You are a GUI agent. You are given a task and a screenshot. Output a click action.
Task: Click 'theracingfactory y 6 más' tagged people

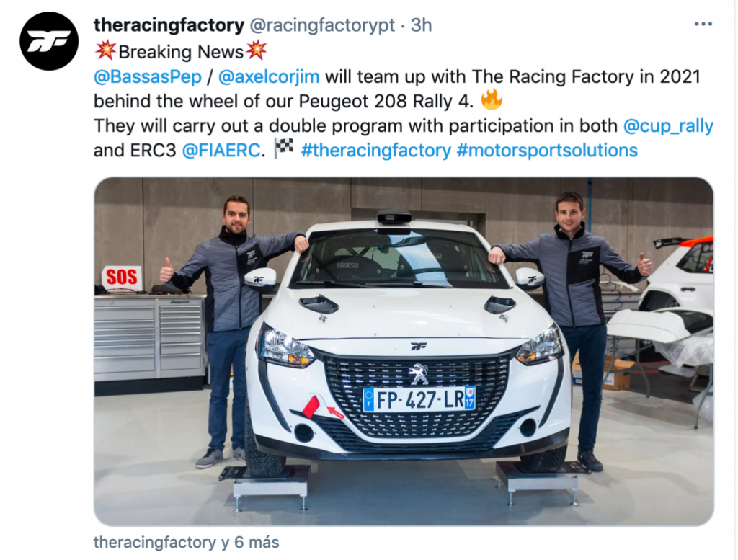(187, 542)
